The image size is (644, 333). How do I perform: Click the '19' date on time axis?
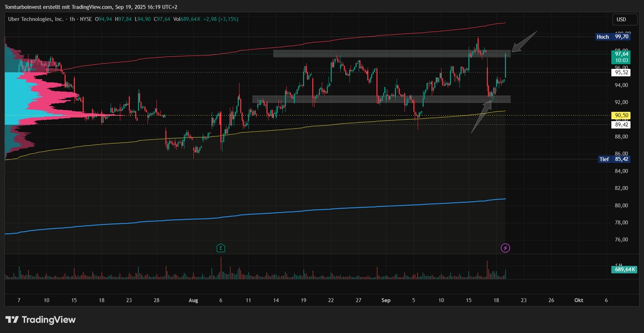coord(303,300)
